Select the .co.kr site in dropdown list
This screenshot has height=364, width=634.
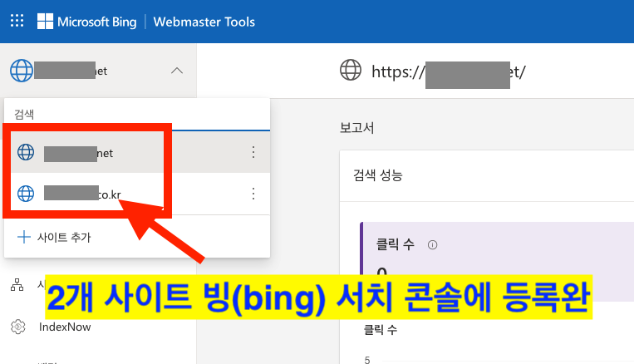click(136, 194)
